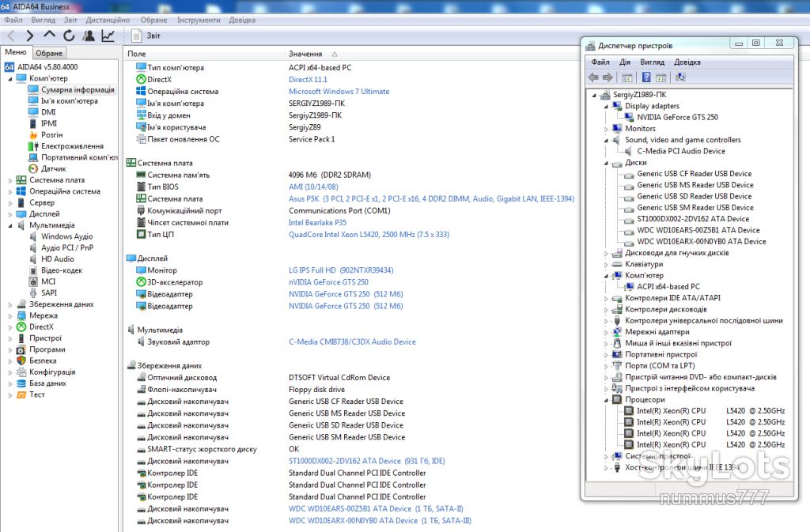Open the Інструменти menu in AIDA64

click(199, 20)
